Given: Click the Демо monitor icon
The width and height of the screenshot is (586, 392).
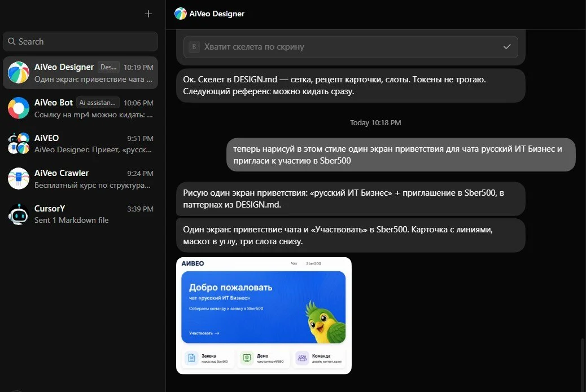Looking at the screenshot, I should pyautogui.click(x=247, y=358).
